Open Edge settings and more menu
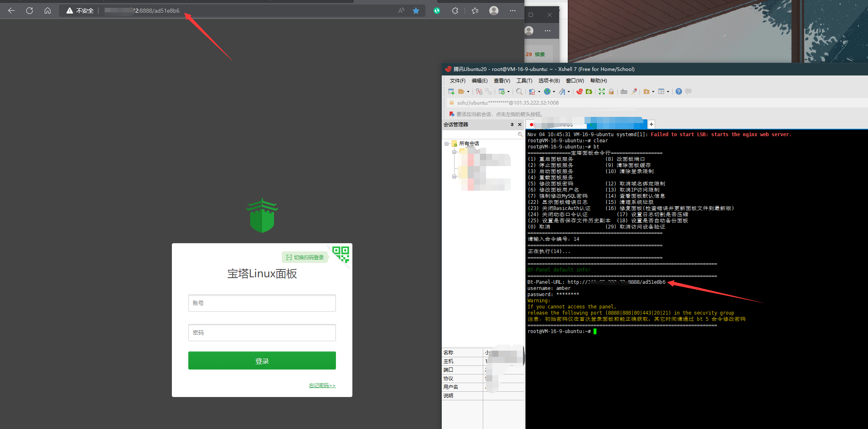The width and height of the screenshot is (868, 429). click(513, 11)
